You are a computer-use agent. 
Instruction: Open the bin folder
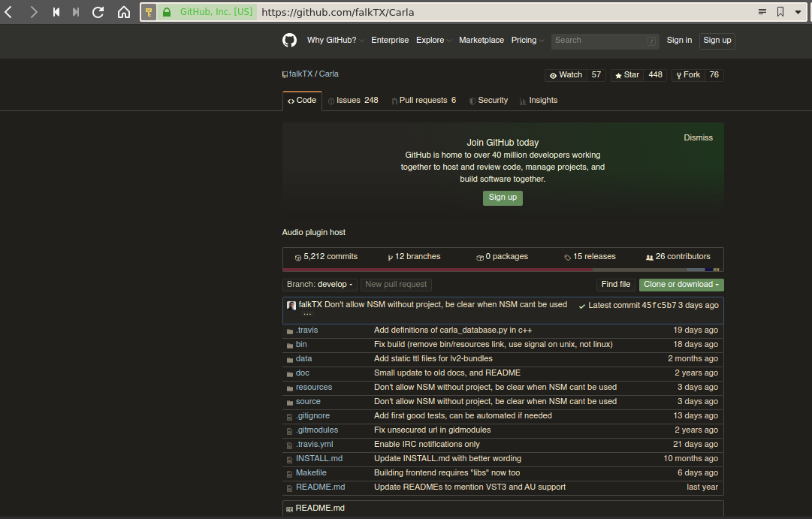click(301, 345)
